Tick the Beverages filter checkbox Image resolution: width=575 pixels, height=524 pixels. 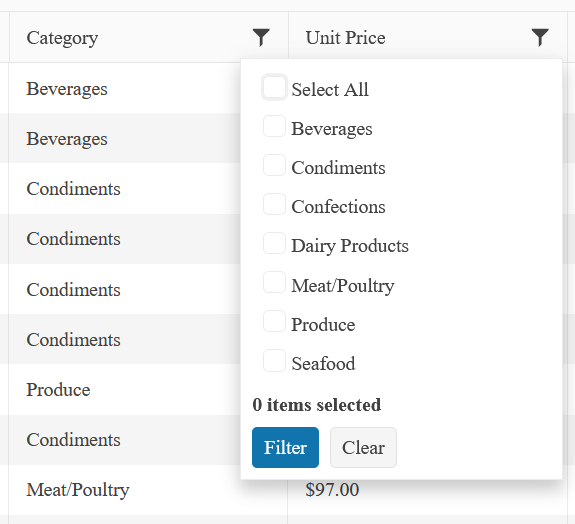pyautogui.click(x=274, y=127)
